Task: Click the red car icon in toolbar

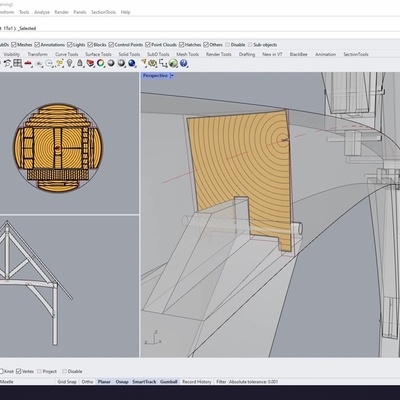Action: click(x=28, y=63)
